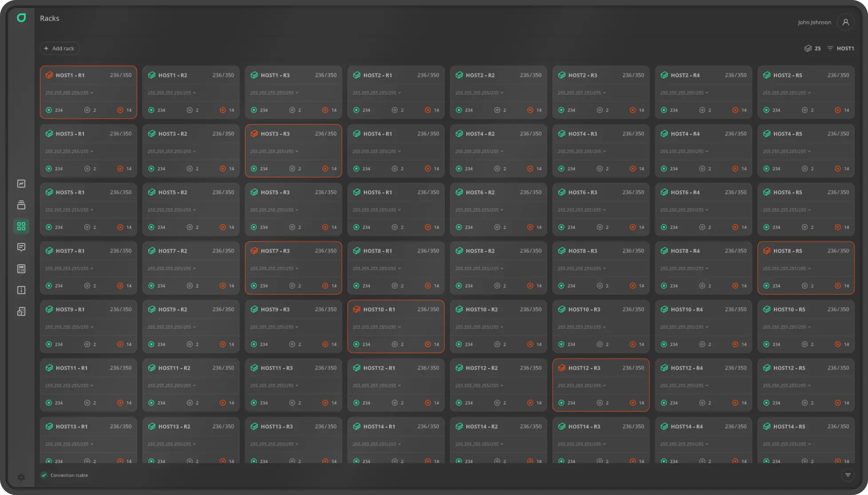Click the Add rack button
This screenshot has width=868, height=495.
click(x=59, y=48)
